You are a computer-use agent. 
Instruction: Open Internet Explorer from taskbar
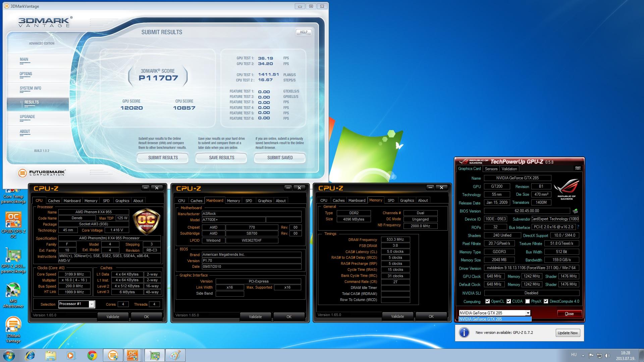coord(30,355)
